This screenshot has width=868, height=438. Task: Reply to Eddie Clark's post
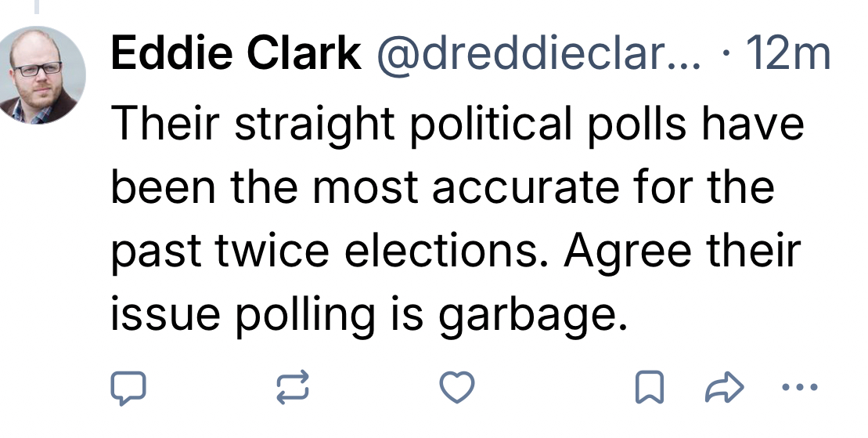point(127,387)
